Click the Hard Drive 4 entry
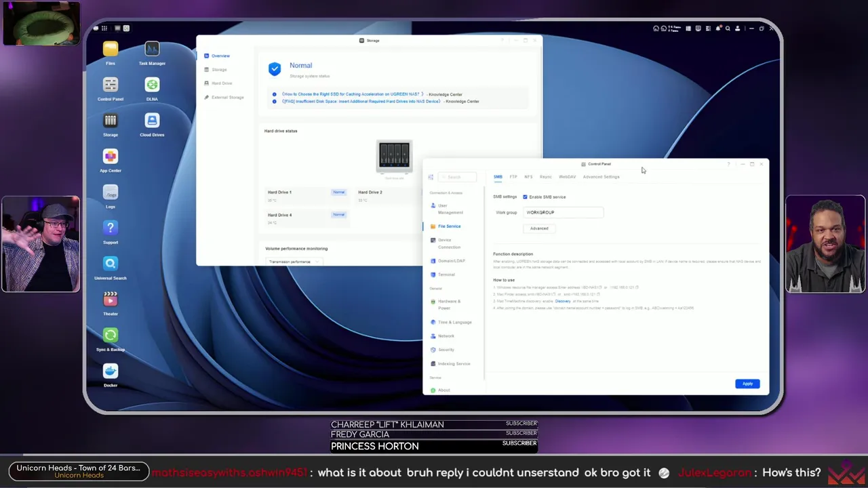868x488 pixels. 307,218
